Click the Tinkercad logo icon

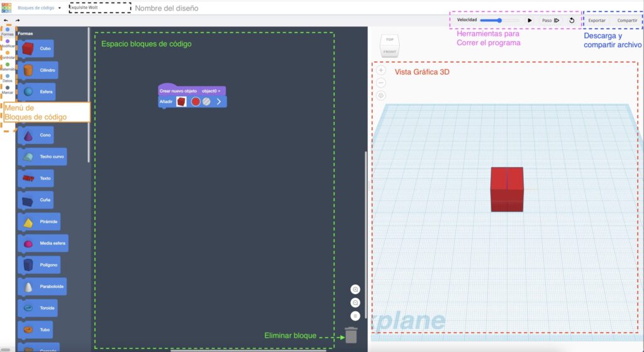7,8
